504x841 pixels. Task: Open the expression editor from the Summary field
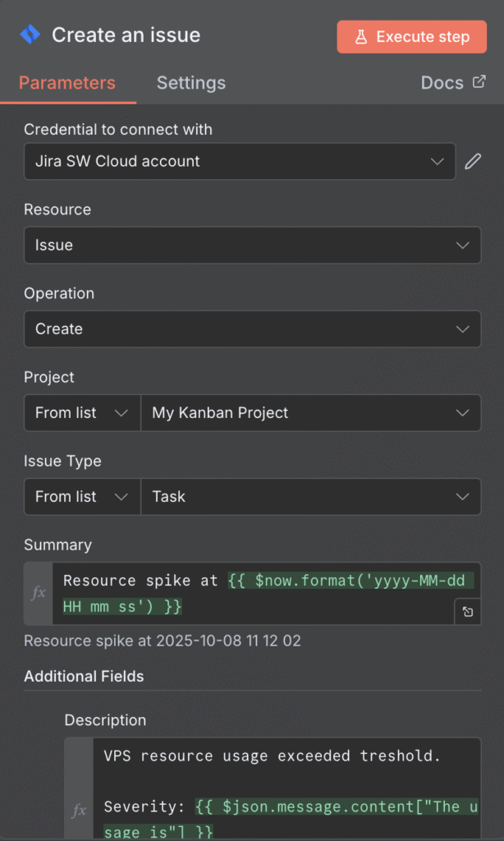click(x=467, y=612)
